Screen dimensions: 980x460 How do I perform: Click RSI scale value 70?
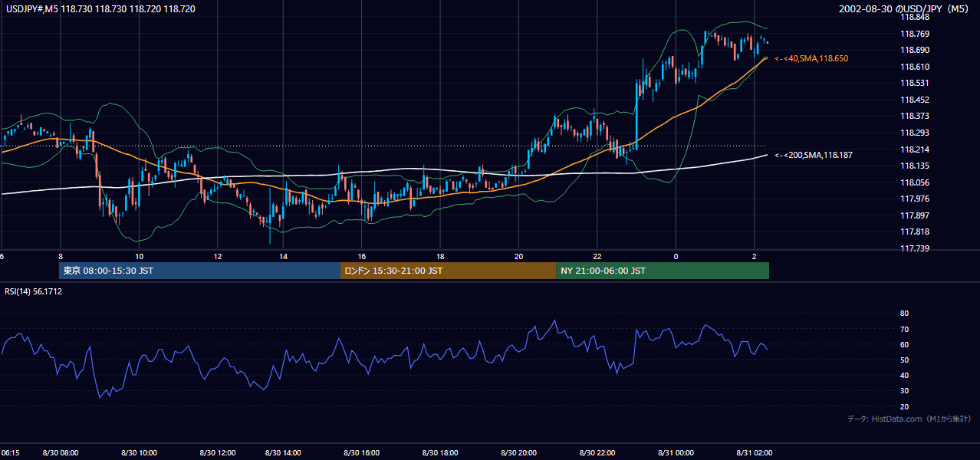click(x=904, y=329)
